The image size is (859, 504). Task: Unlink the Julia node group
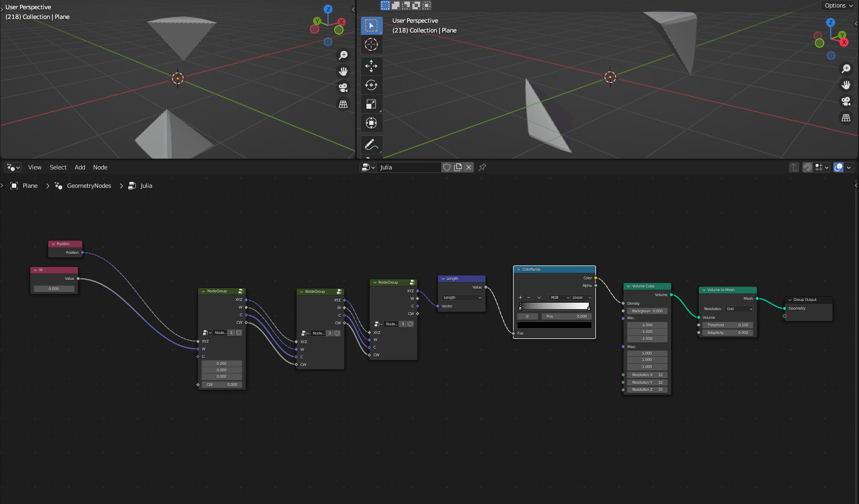coord(469,167)
